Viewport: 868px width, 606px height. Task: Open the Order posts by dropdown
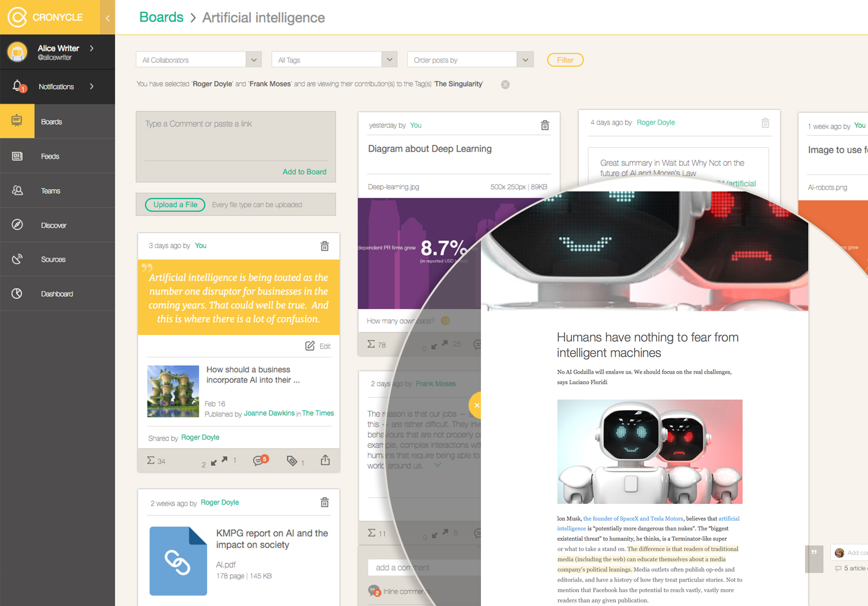pos(470,60)
